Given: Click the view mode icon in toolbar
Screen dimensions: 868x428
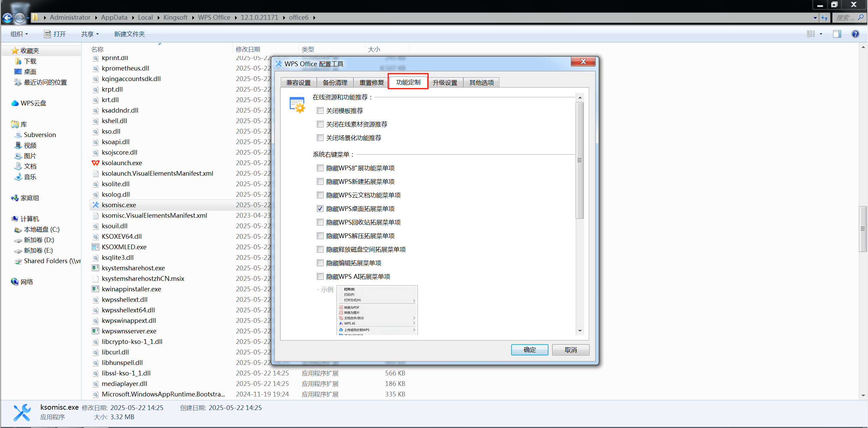Looking at the screenshot, I should (x=811, y=34).
